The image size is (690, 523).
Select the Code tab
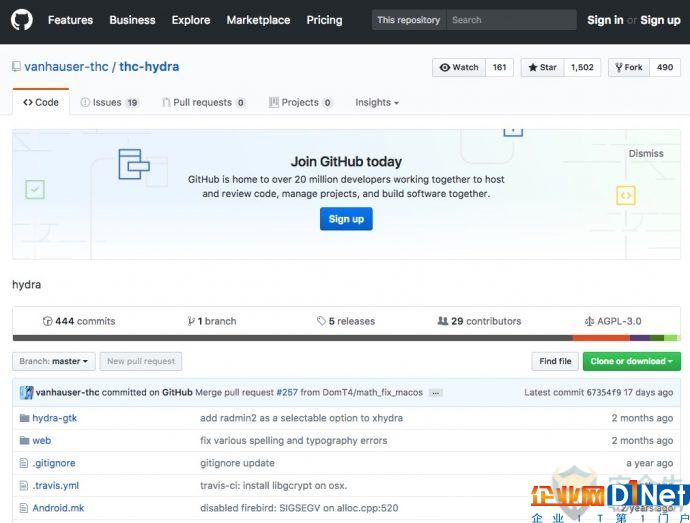coord(41,102)
